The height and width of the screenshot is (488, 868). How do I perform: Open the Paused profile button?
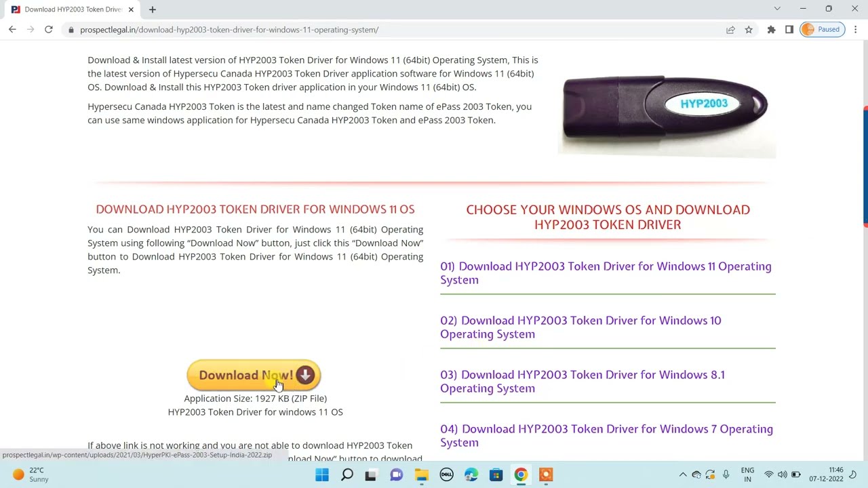[x=822, y=30]
